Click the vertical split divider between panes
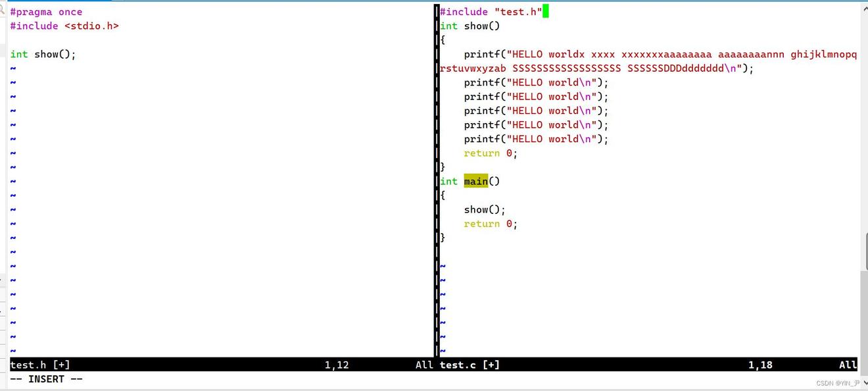The width and height of the screenshot is (868, 391). [x=436, y=197]
